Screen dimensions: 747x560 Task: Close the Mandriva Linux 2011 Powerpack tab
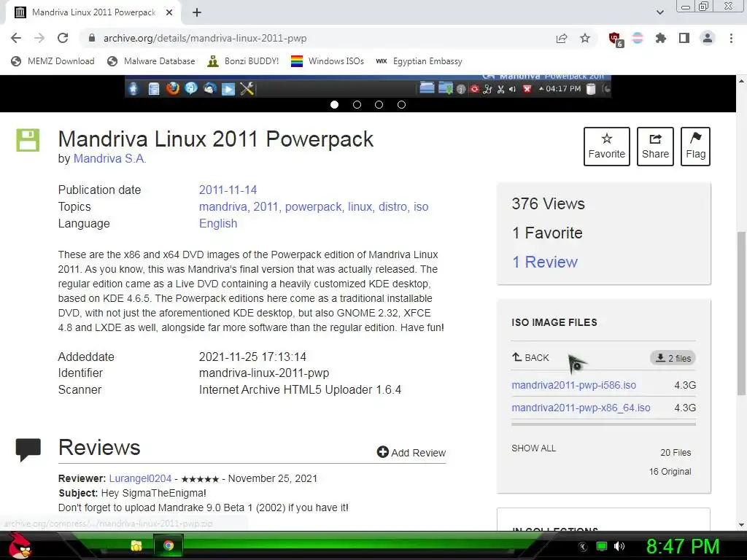[x=169, y=12]
